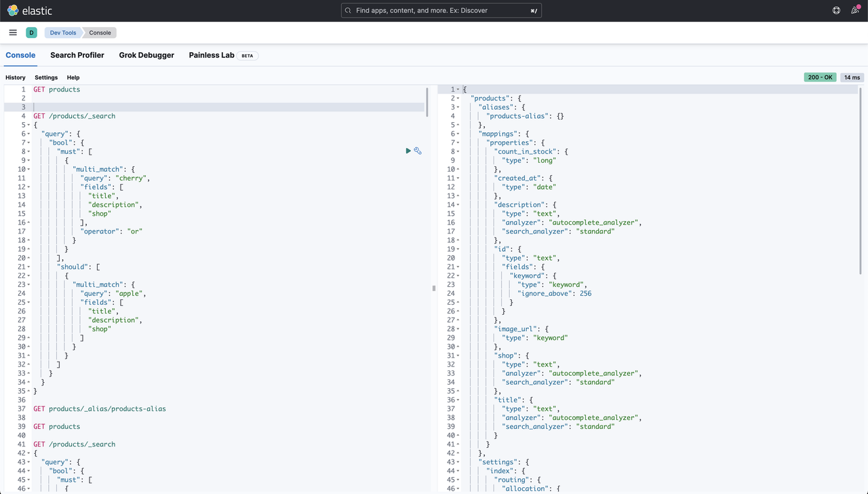Collapse the mappings section in the response
Viewport: 868px width, 494px height.
[457, 134]
